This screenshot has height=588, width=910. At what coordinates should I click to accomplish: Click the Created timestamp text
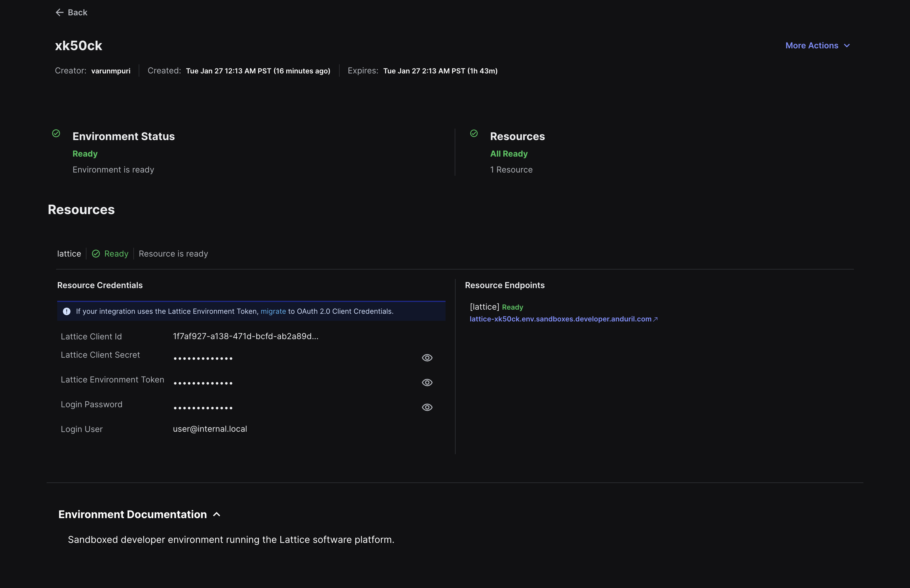258,71
